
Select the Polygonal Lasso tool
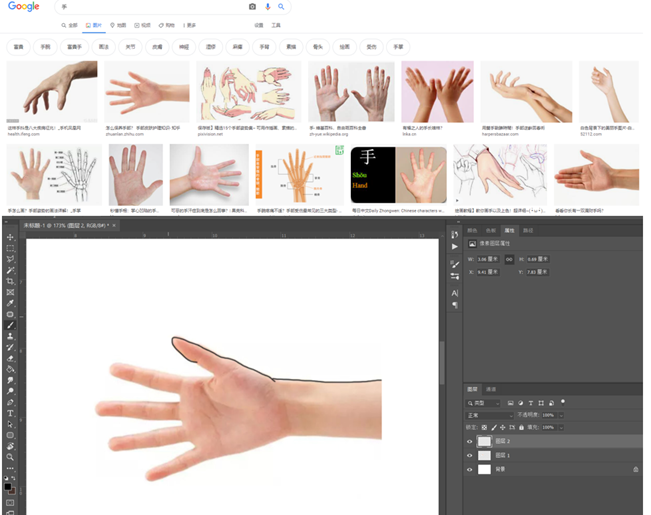10,259
